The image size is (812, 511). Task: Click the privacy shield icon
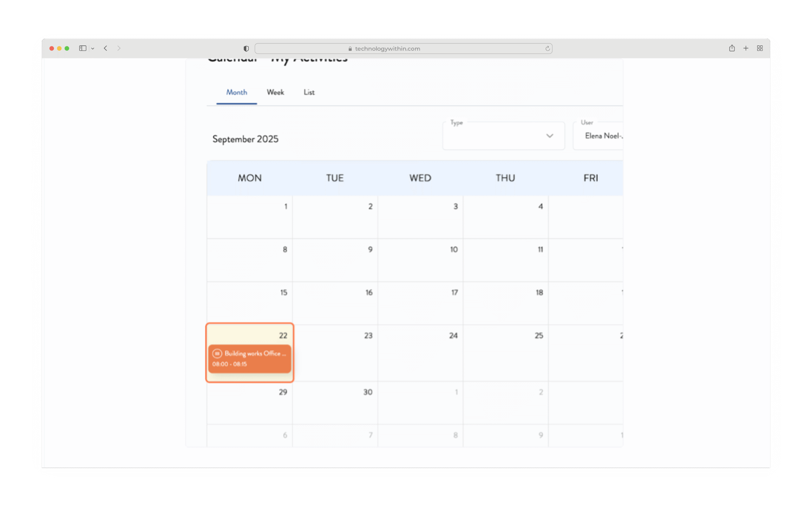(x=246, y=49)
